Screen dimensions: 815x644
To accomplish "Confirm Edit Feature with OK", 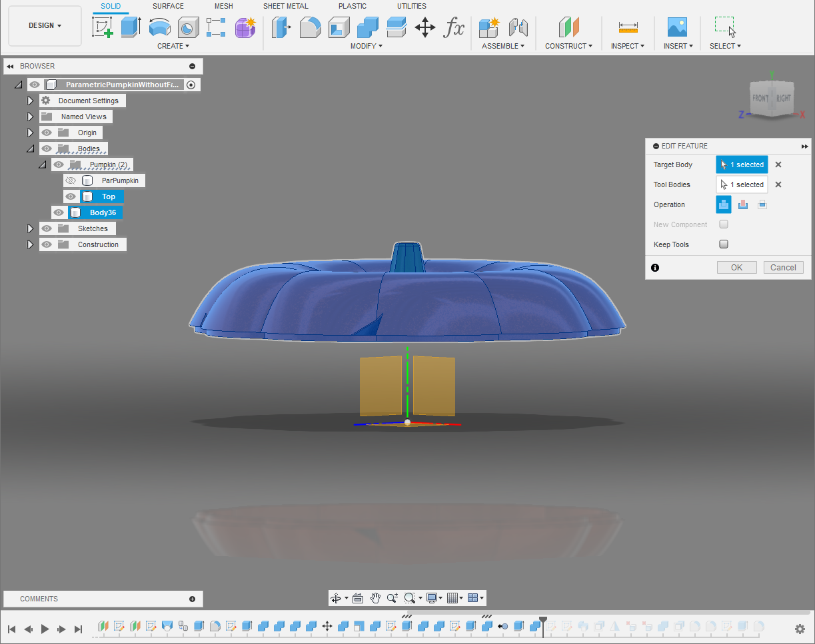I will [736, 267].
